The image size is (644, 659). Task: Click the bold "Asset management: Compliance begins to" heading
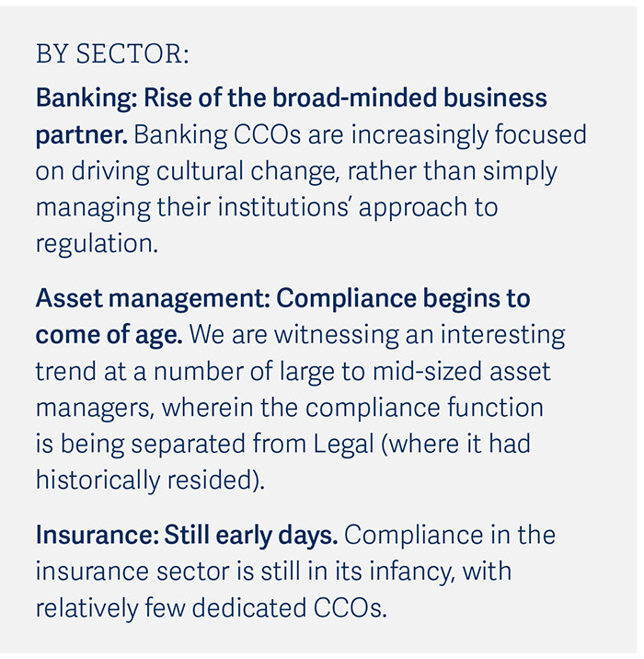tap(282, 298)
